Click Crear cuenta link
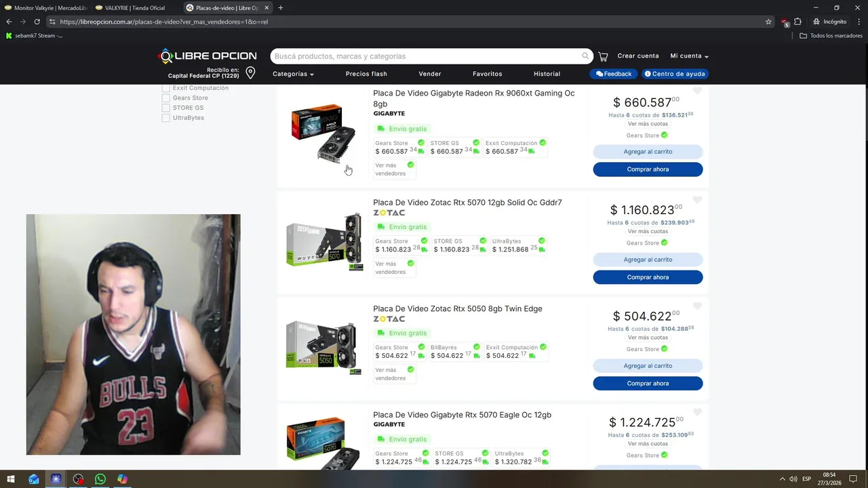This screenshot has width=868, height=488. coord(638,56)
